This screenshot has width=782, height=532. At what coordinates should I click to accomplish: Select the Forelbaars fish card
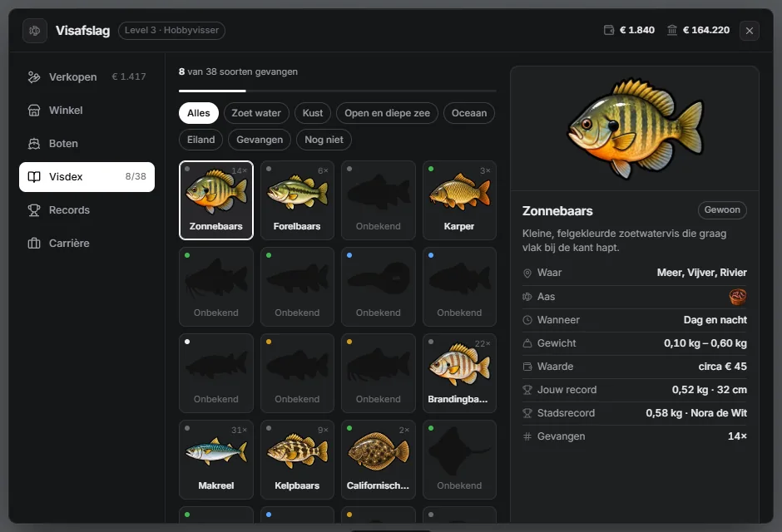[297, 200]
